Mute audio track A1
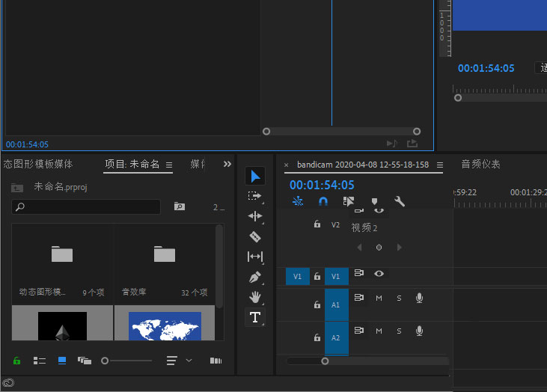The width and height of the screenshot is (547, 392). (x=379, y=298)
